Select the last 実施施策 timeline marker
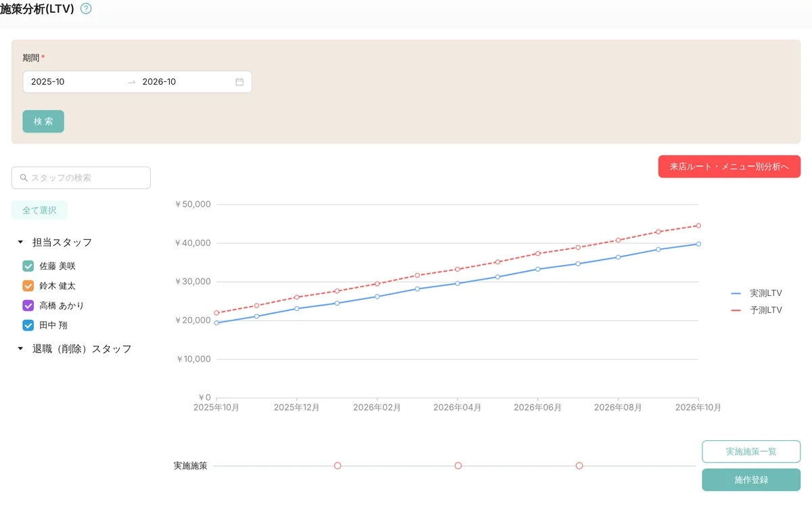The width and height of the screenshot is (812, 508). click(579, 466)
